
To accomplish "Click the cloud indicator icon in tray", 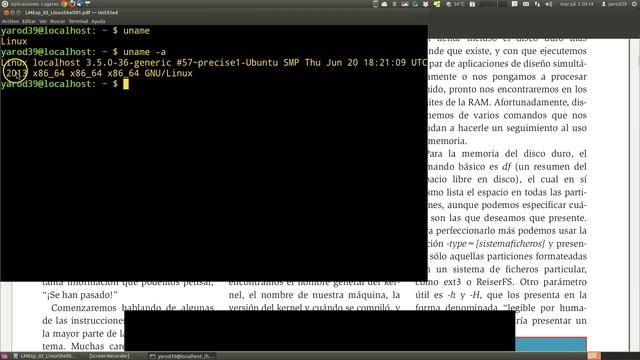I will [384, 4].
